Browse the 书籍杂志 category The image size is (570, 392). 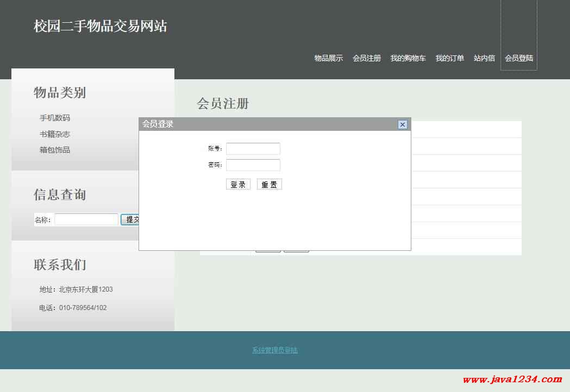click(x=54, y=134)
